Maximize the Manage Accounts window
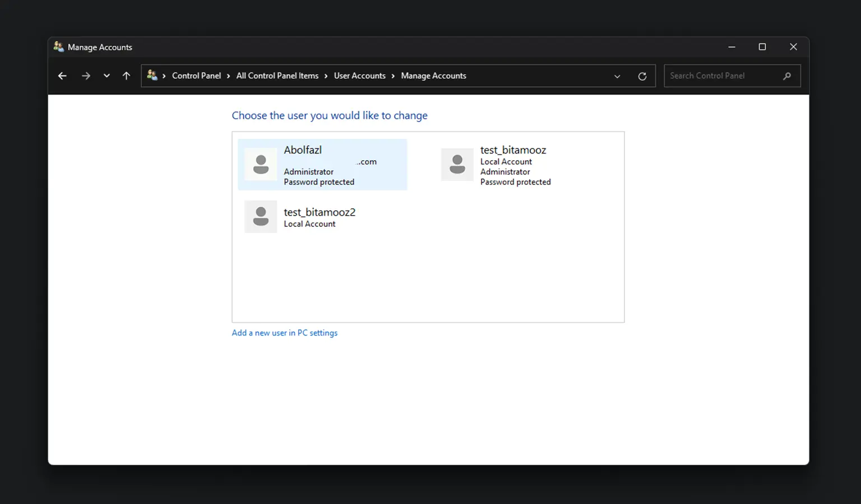 click(762, 47)
